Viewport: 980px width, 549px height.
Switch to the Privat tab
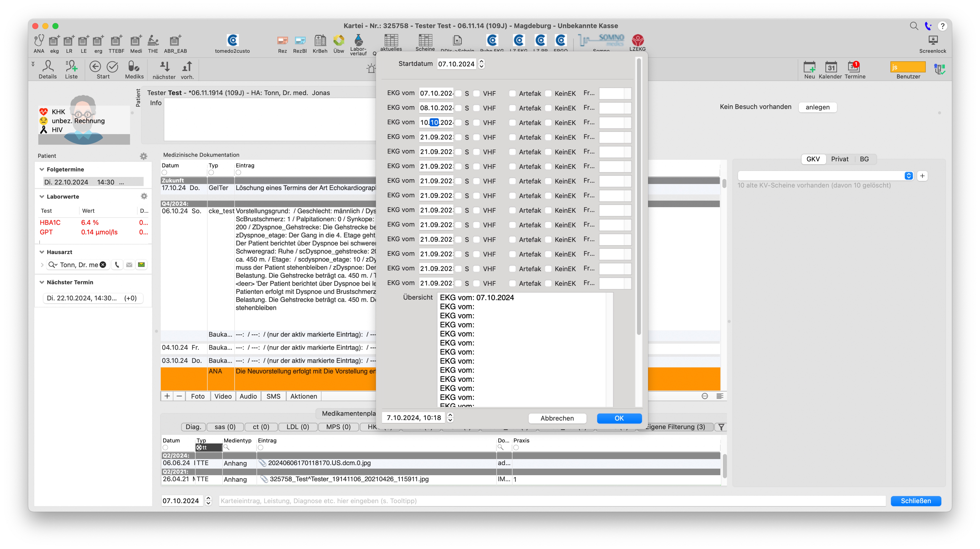840,159
